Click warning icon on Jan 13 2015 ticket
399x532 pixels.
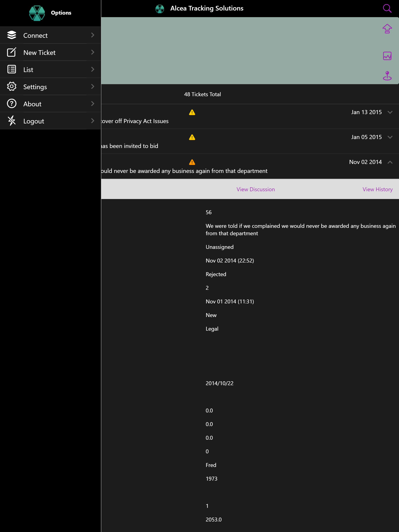click(x=192, y=112)
